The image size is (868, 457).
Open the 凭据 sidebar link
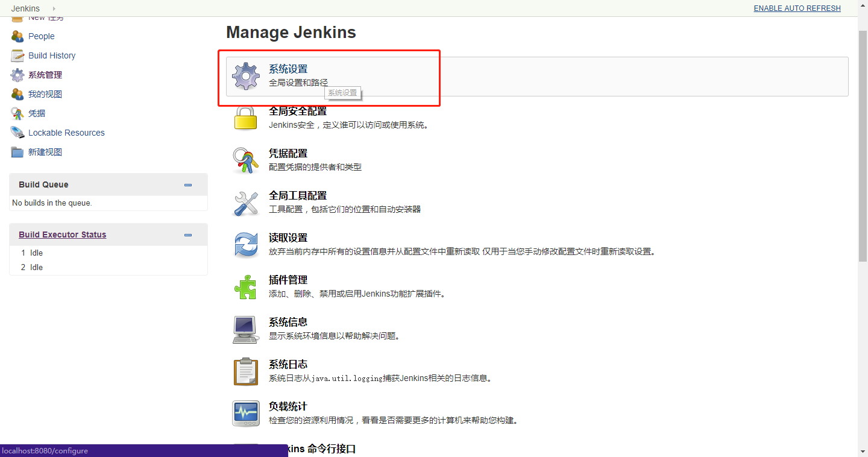[37, 113]
